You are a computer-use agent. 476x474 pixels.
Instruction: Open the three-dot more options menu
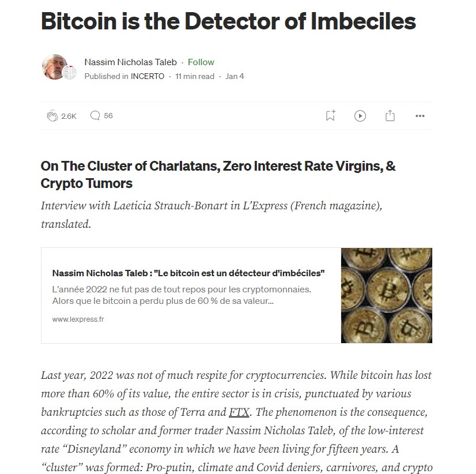pos(420,116)
